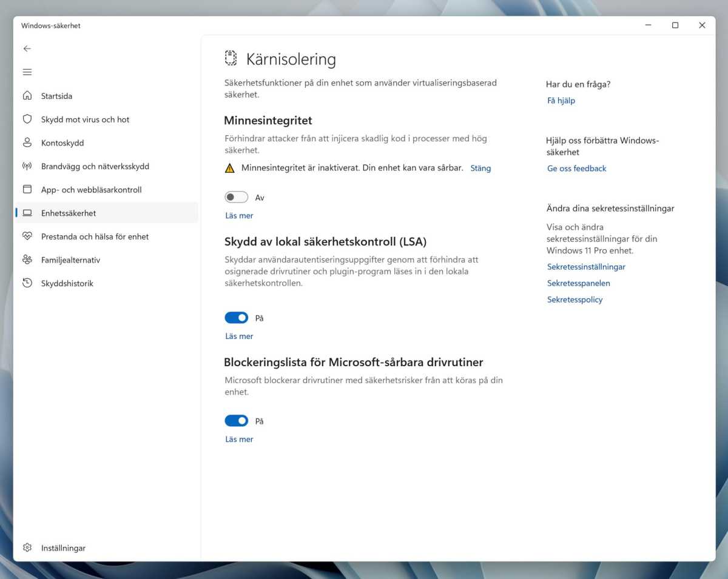
Task: Select the Kontoskydd person icon
Action: [27, 142]
